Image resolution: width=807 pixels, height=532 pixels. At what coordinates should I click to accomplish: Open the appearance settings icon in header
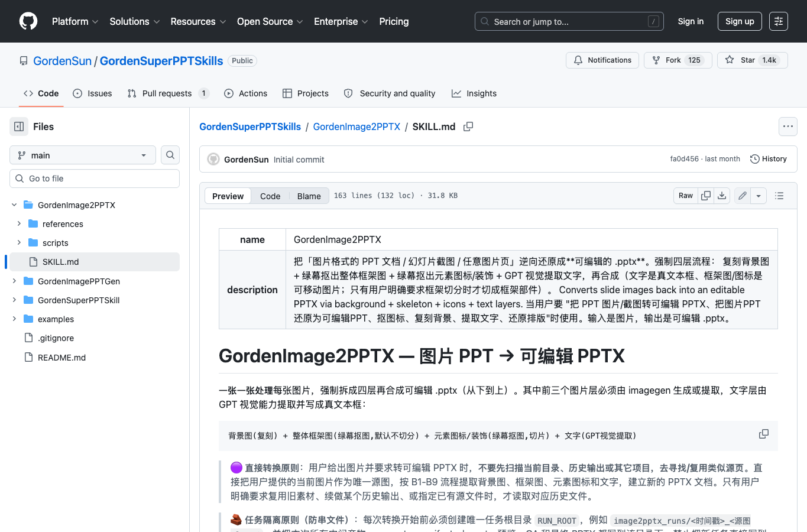pos(779,21)
